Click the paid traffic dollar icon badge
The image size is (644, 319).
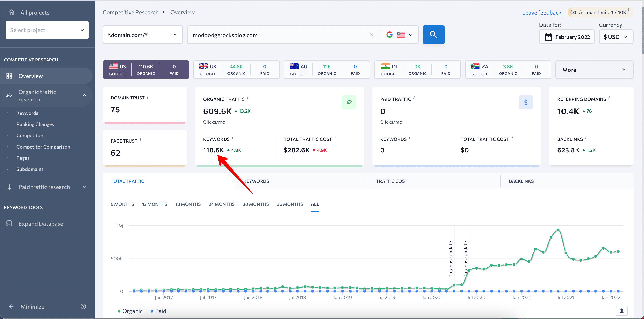tap(525, 102)
